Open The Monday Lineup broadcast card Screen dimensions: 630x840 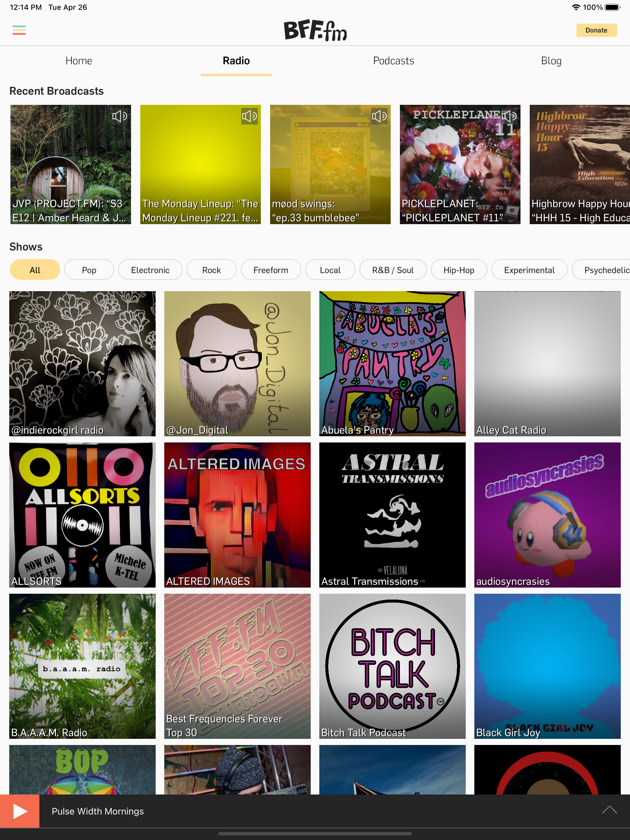pyautogui.click(x=200, y=164)
